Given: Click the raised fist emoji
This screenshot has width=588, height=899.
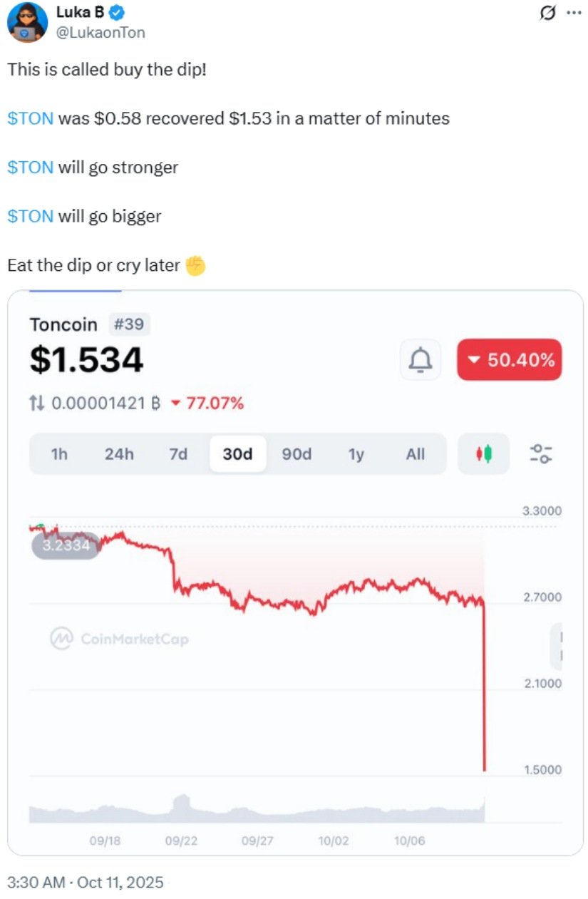Looking at the screenshot, I should pos(195,266).
